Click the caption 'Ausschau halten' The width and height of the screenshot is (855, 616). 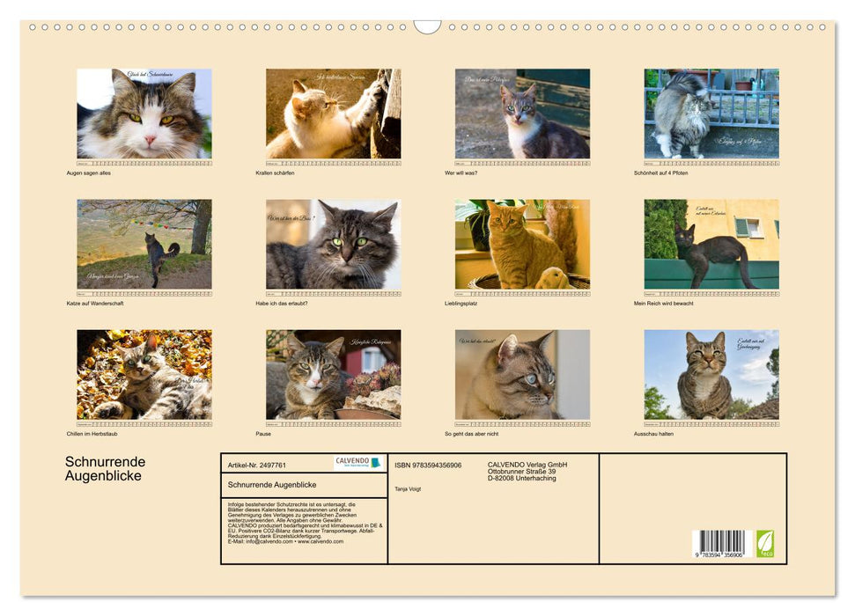[653, 434]
